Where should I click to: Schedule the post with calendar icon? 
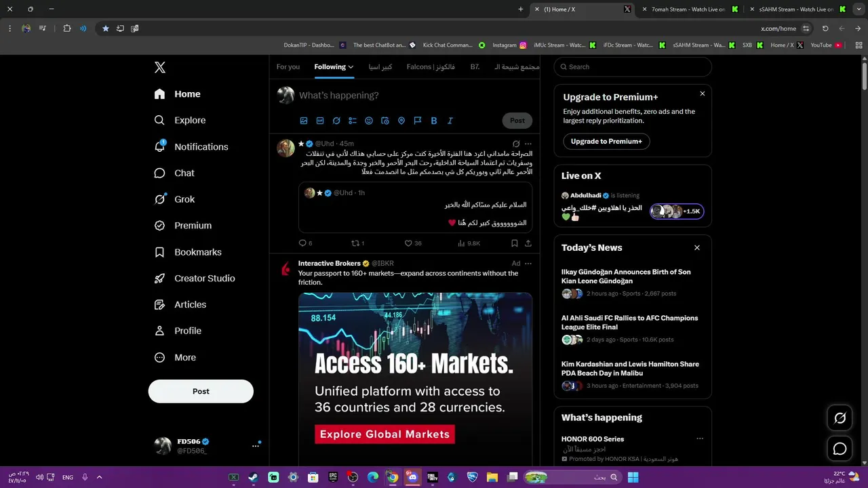pos(385,121)
